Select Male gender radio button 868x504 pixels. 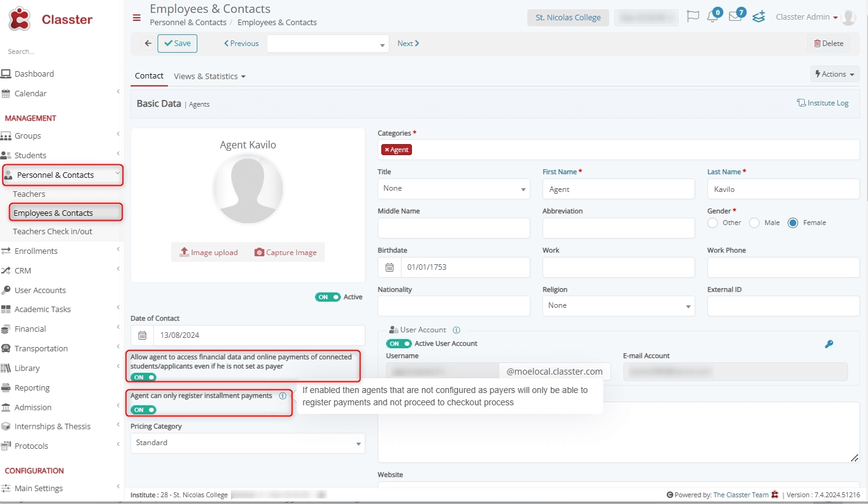click(755, 223)
